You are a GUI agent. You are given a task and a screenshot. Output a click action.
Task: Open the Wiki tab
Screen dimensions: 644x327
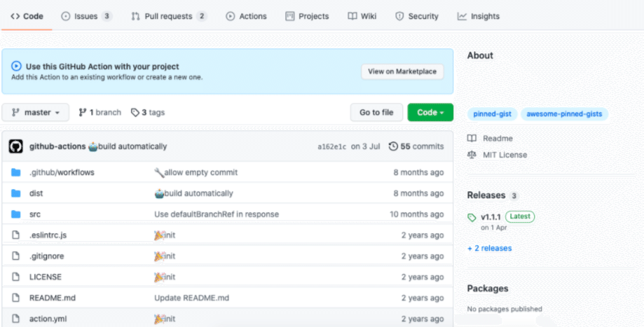point(362,16)
